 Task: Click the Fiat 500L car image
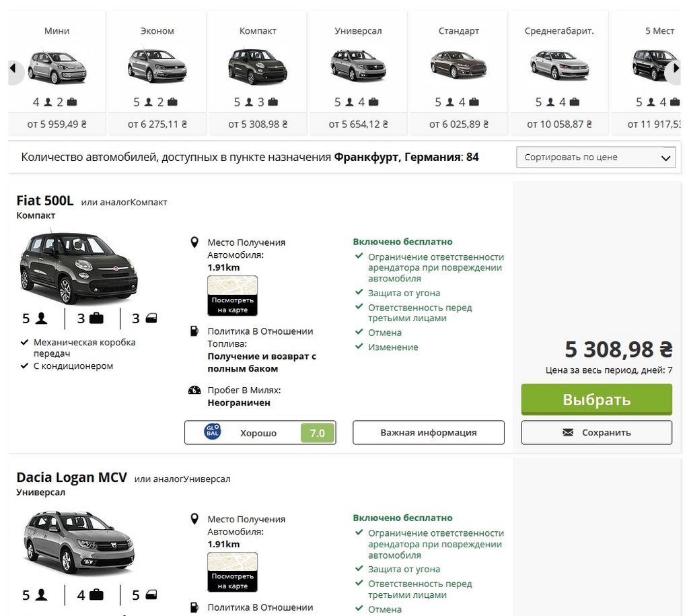click(79, 268)
